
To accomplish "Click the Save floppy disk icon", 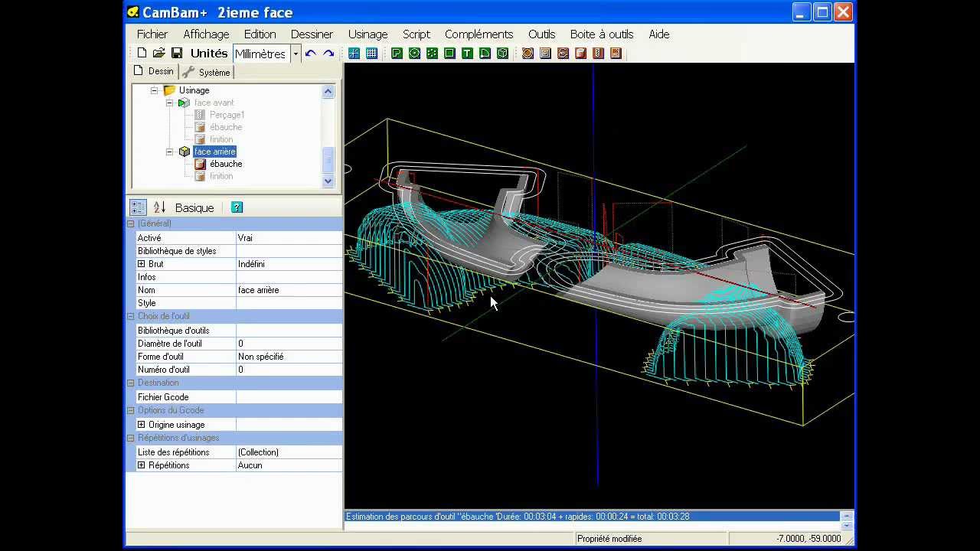I will 176,53.
